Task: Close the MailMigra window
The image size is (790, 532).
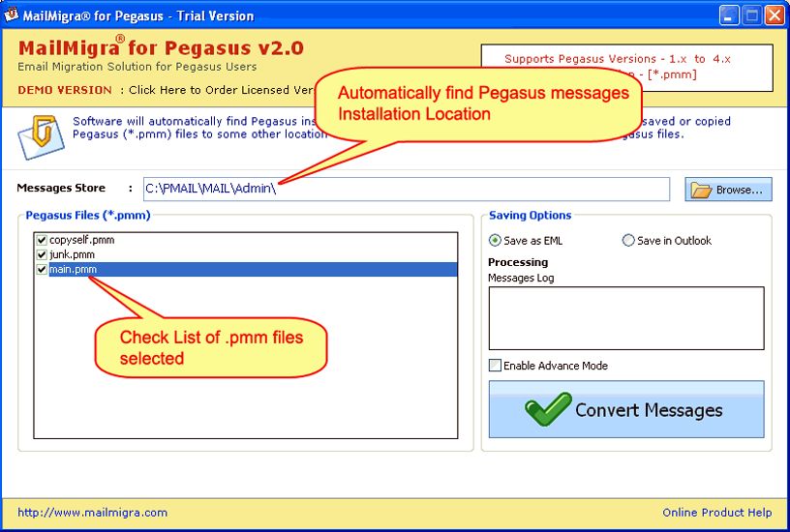Action: (775, 15)
